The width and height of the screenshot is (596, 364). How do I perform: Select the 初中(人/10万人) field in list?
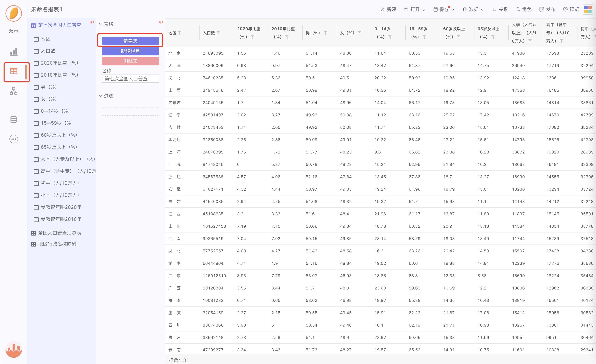tap(56, 183)
